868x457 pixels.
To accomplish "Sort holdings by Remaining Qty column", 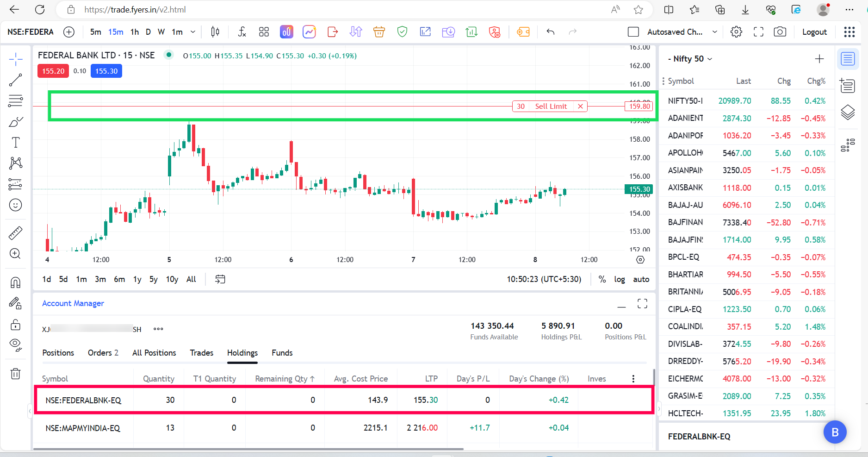I will (285, 379).
